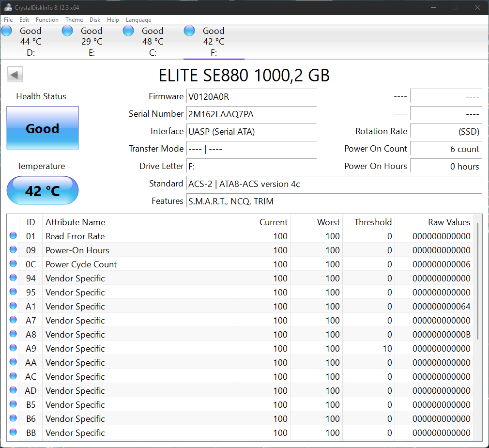Click the Firmware field V0120A0R
The width and height of the screenshot is (489, 448).
pos(251,97)
